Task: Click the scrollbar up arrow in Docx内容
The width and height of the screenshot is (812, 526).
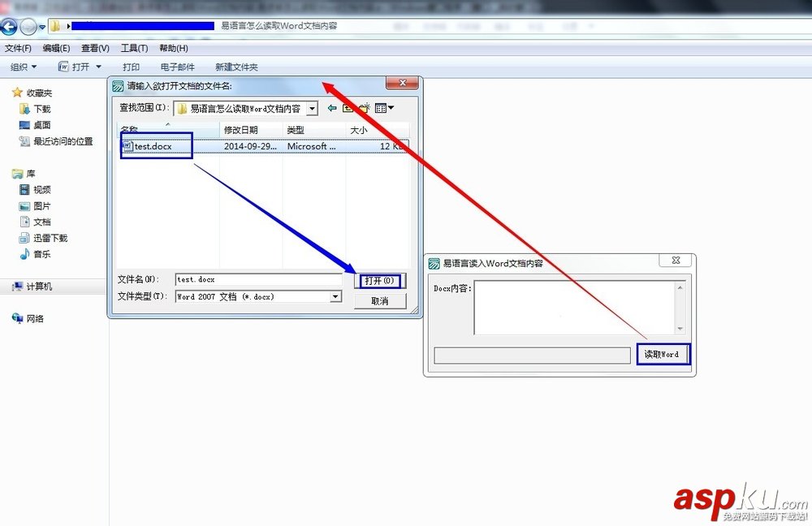Action: click(x=680, y=287)
